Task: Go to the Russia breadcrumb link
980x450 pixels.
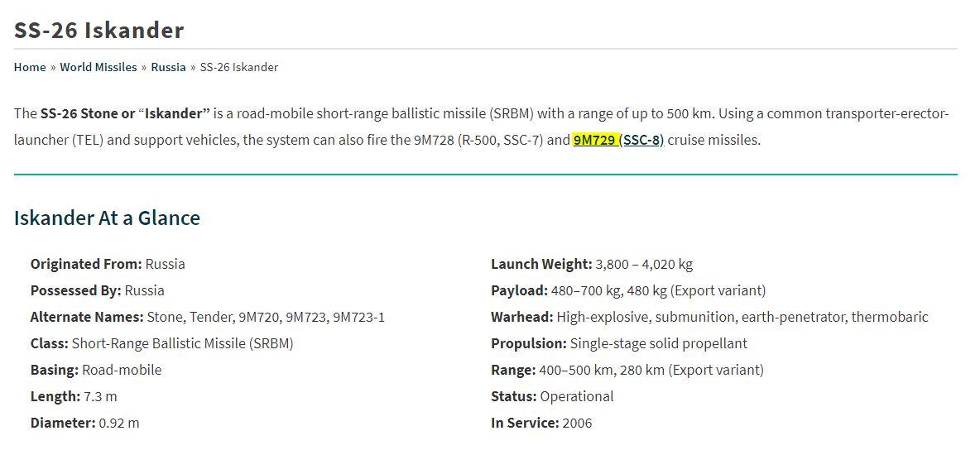Action: tap(168, 67)
